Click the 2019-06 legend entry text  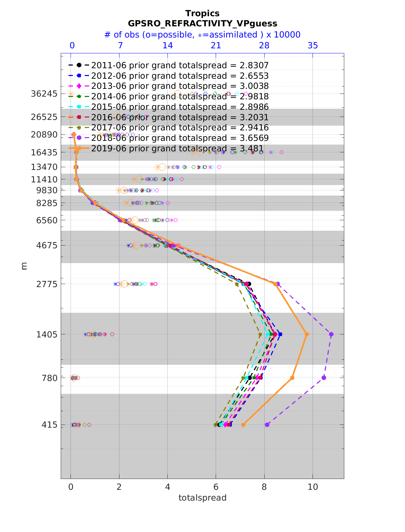pos(177,149)
